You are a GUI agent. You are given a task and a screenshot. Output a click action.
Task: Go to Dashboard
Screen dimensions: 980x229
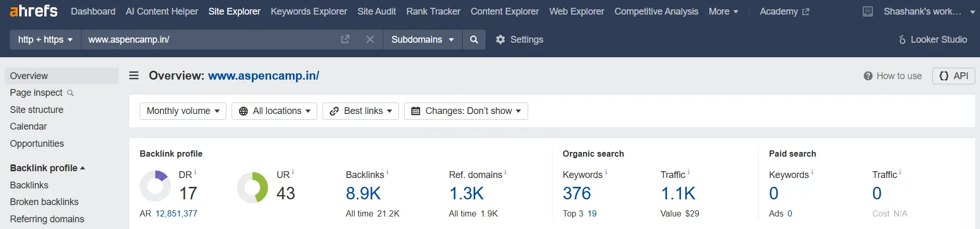click(x=93, y=11)
